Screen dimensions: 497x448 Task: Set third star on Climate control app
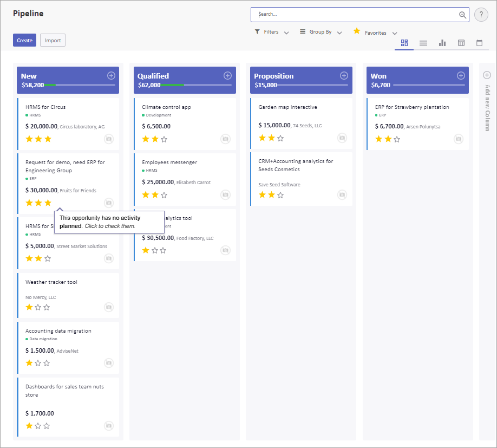point(164,139)
